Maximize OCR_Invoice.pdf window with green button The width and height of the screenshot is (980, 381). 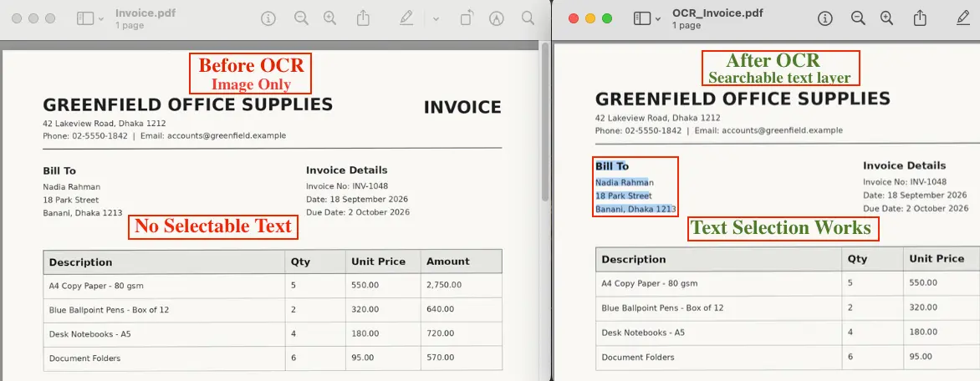pos(607,18)
